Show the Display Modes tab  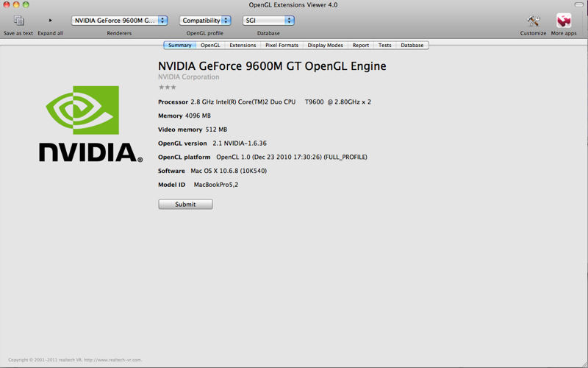pos(325,46)
